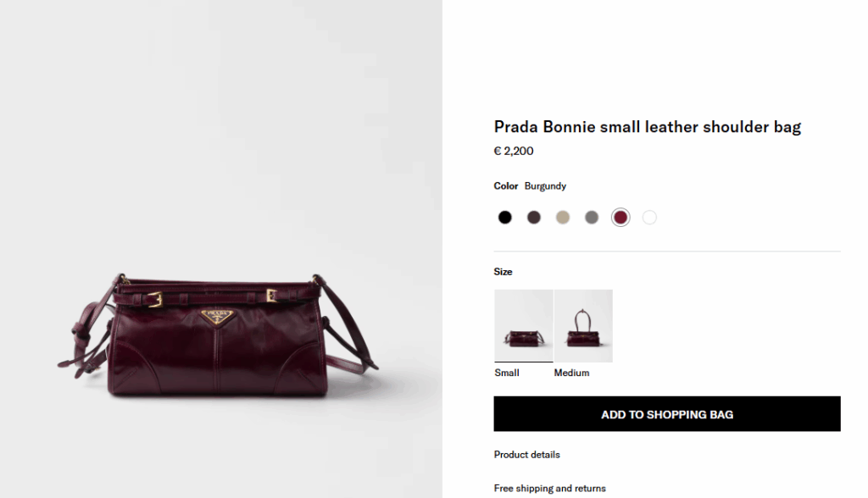868x498 pixels.
Task: Click the "Color" section label
Action: [506, 186]
